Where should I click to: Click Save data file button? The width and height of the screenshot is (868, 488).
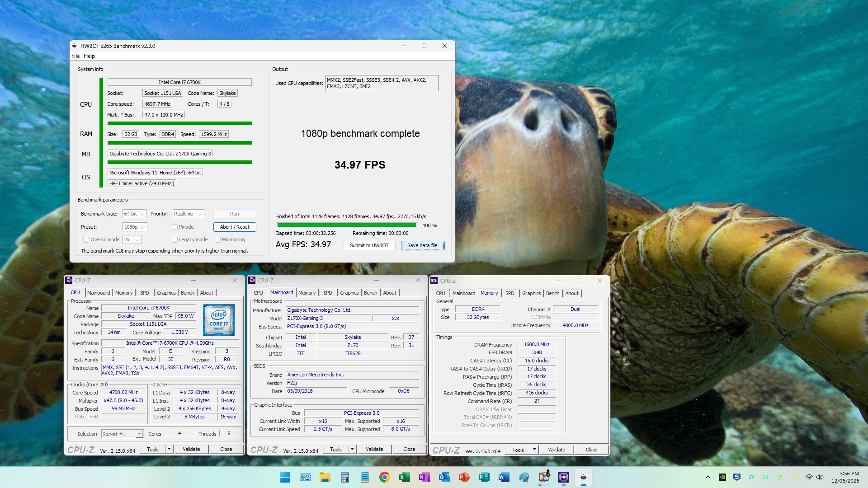(x=422, y=245)
